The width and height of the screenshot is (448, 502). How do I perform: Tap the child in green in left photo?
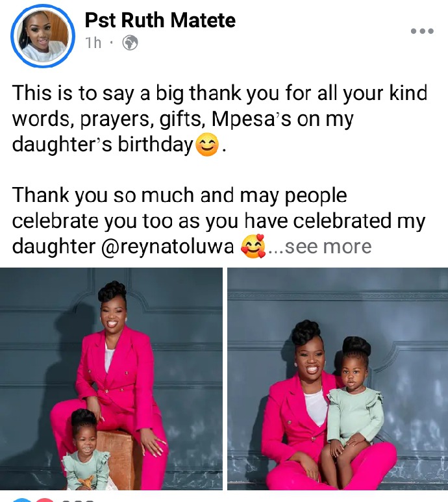86,450
